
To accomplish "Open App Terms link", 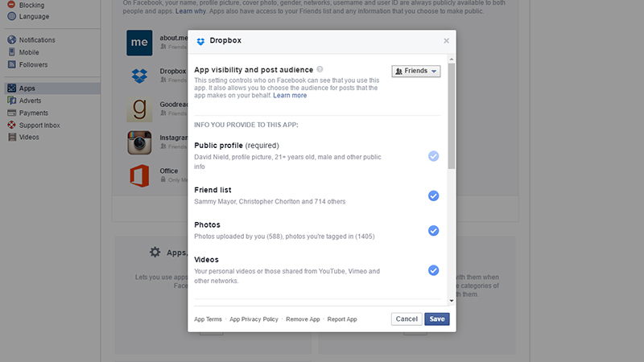I will pos(208,319).
